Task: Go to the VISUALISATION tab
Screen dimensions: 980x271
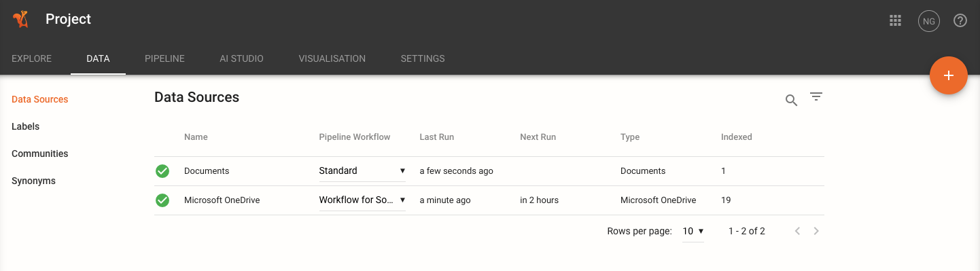Action: [332, 58]
